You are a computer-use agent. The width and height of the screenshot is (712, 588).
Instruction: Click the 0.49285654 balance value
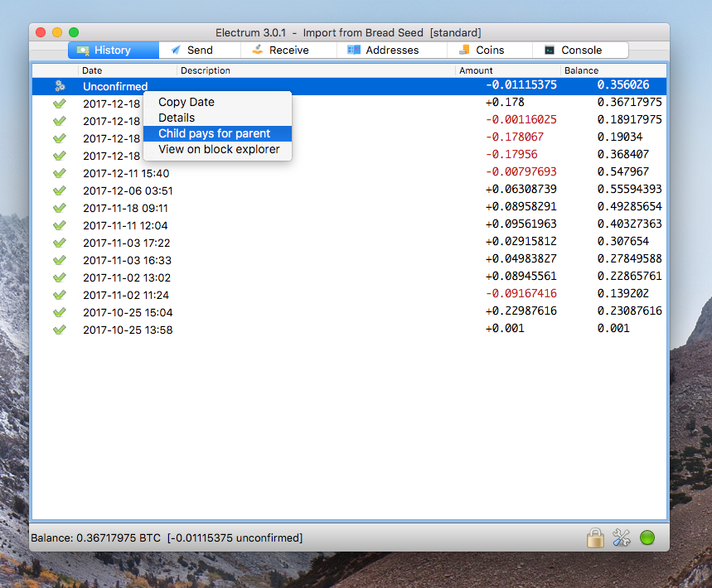(630, 206)
